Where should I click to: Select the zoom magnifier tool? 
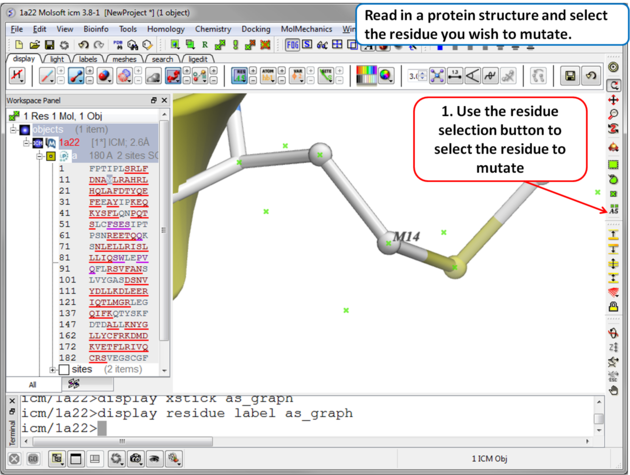(614, 115)
